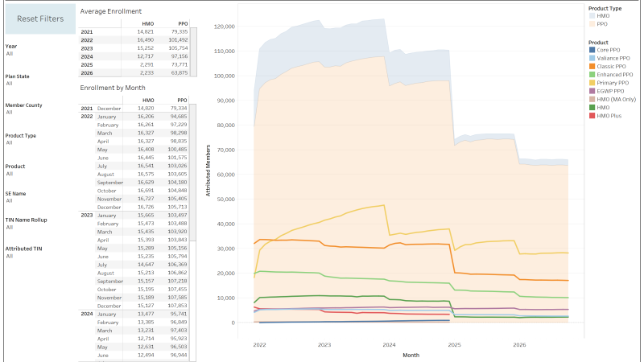Click PPO value 97,403 for March 2024
The image size is (644, 362).
(x=179, y=331)
